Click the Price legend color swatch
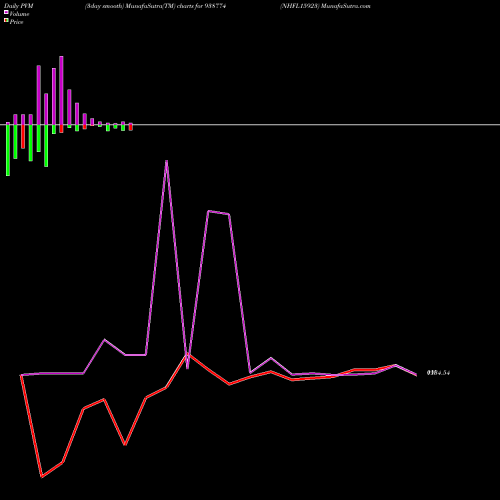This screenshot has height=500, width=500. (6, 21)
